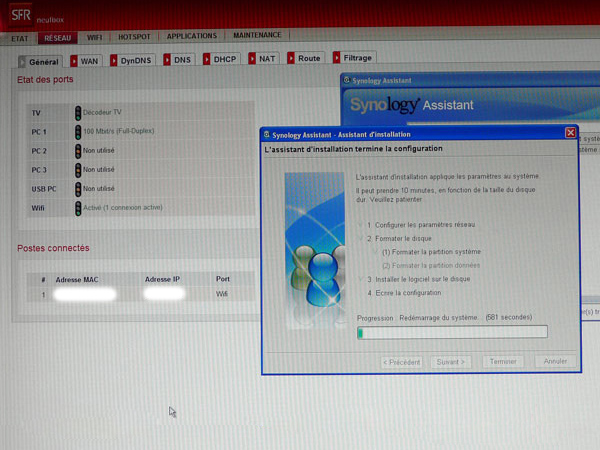
Task: Click the TV port status light
Action: coord(78,113)
